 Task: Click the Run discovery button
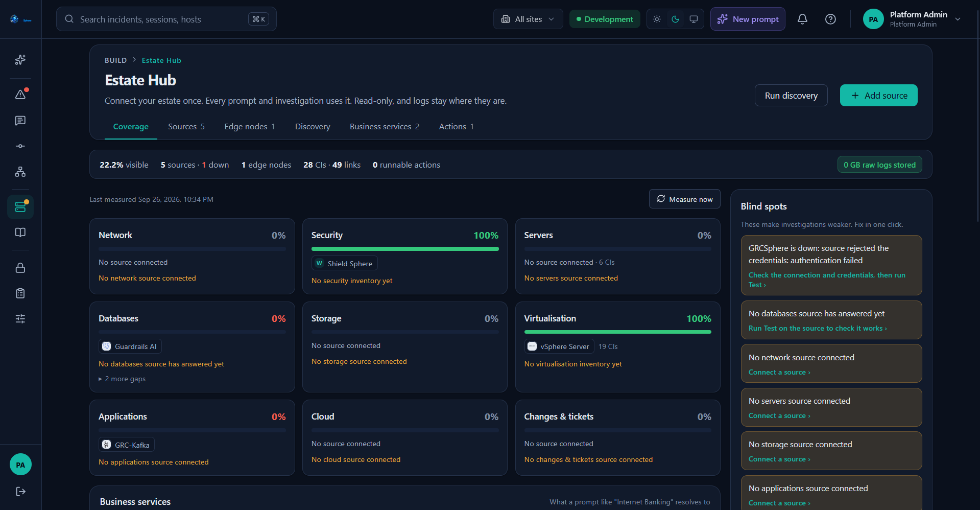click(791, 96)
